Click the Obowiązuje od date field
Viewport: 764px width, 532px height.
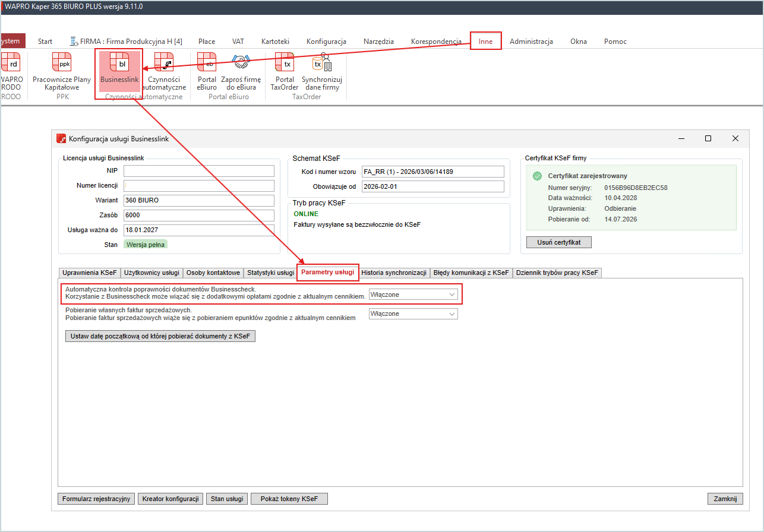[433, 186]
